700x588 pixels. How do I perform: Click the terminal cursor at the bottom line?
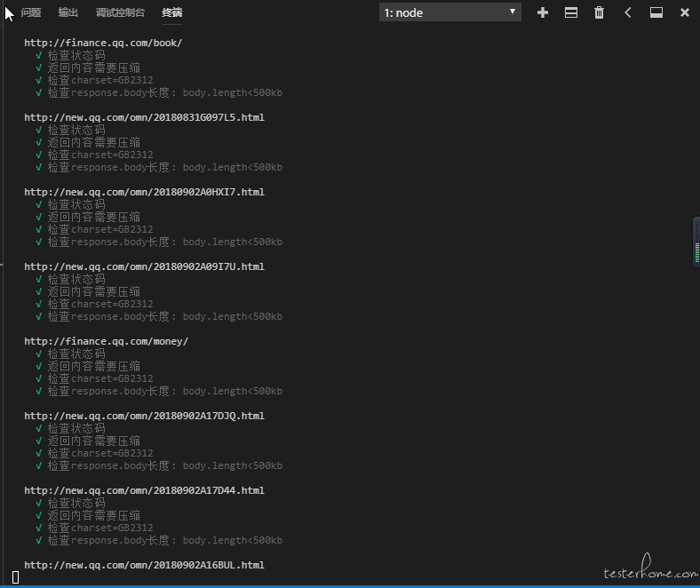pos(16,577)
